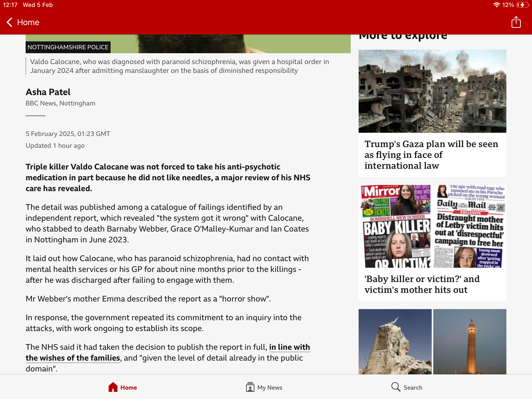Tap the 'More to explore' heading

click(403, 37)
